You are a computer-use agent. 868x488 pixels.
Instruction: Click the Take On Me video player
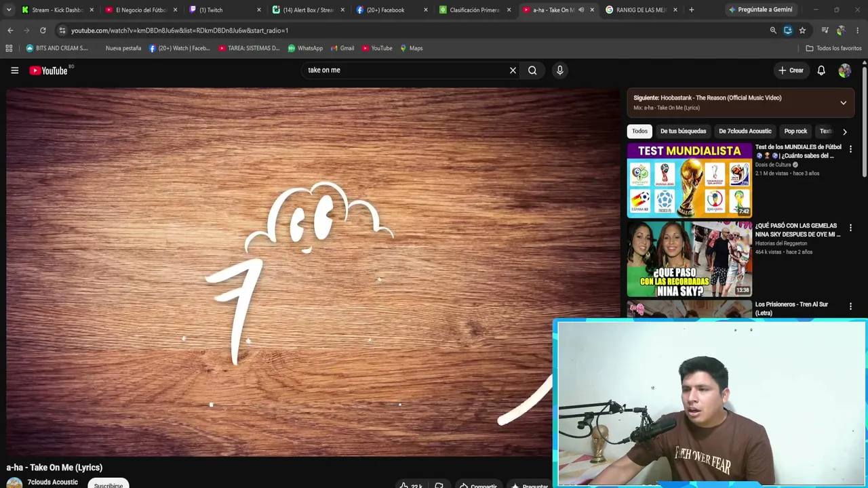(312, 272)
